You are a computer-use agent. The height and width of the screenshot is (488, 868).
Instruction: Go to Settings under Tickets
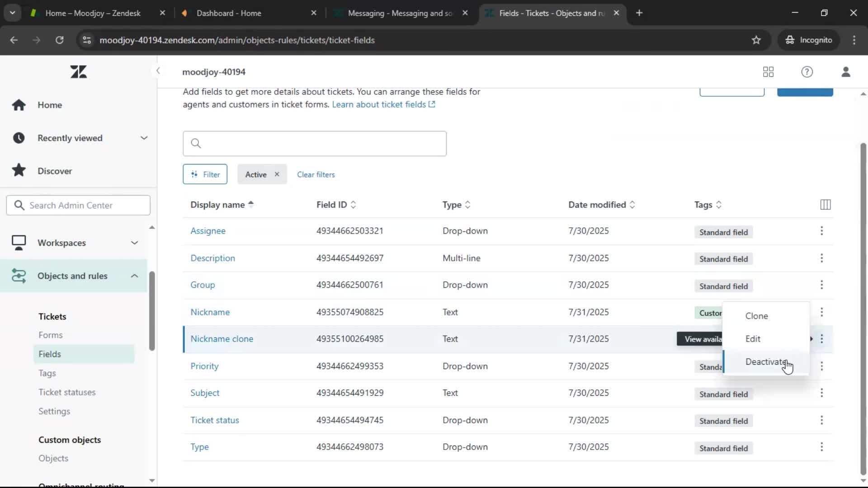[54, 411]
